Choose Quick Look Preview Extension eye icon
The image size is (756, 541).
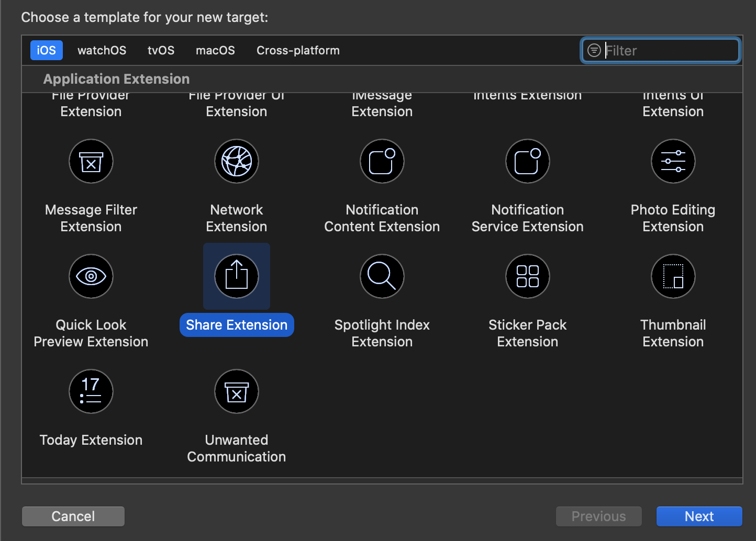pyautogui.click(x=91, y=276)
